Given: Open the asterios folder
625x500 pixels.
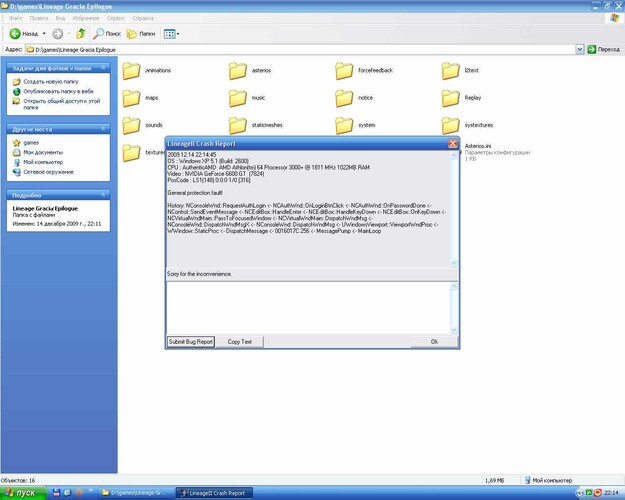Looking at the screenshot, I should pyautogui.click(x=250, y=71).
